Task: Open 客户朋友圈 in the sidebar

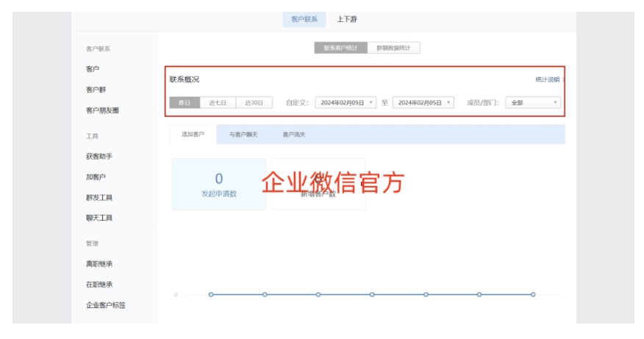Action: 102,110
